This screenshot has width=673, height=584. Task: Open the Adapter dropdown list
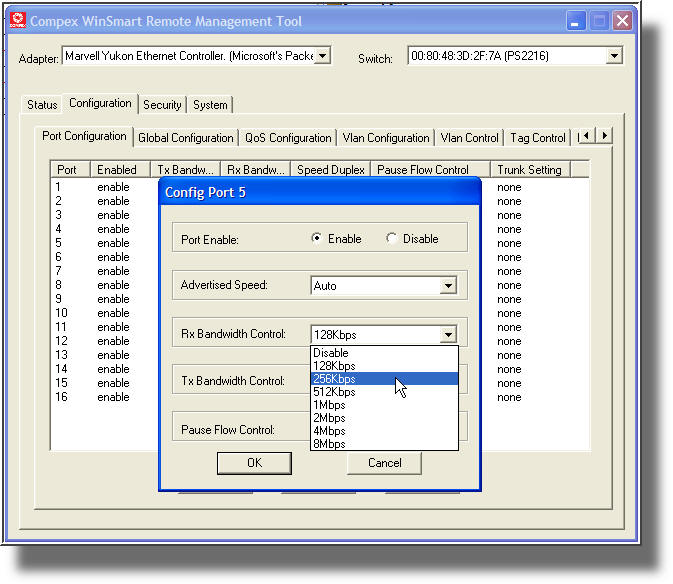click(x=323, y=56)
